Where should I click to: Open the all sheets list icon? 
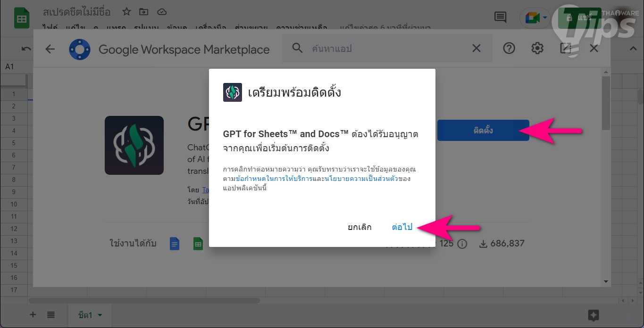point(51,315)
